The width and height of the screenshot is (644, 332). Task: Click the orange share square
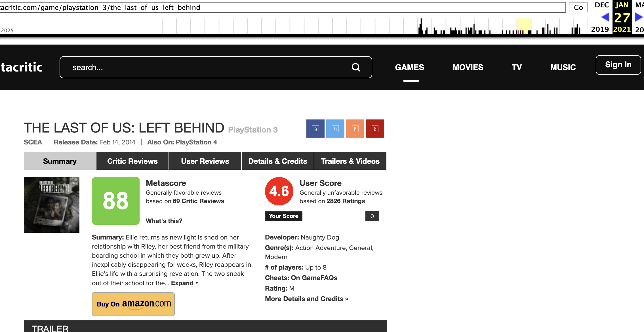355,129
